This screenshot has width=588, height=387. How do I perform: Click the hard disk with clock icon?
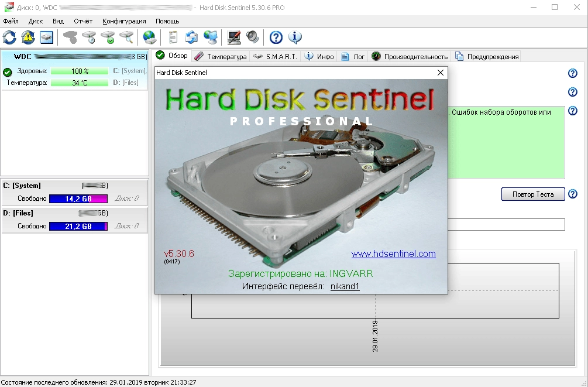click(x=89, y=37)
